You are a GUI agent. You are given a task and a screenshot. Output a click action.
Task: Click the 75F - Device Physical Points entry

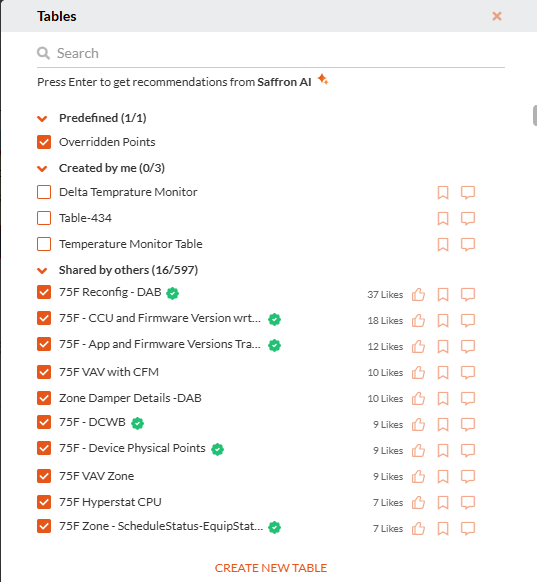click(x=132, y=448)
